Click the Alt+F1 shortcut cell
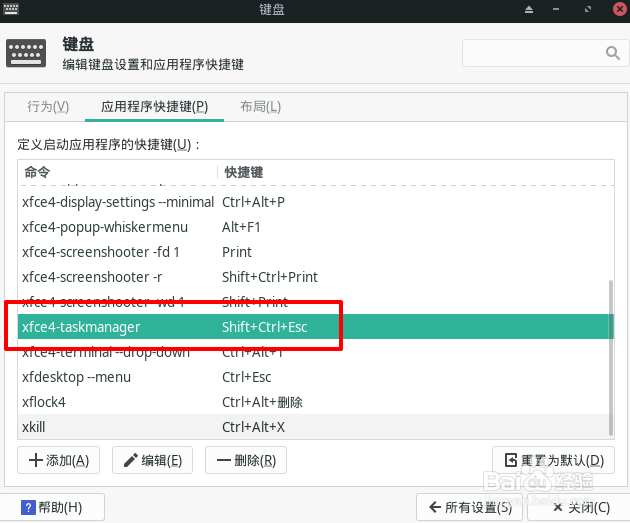This screenshot has height=523, width=630. click(241, 227)
